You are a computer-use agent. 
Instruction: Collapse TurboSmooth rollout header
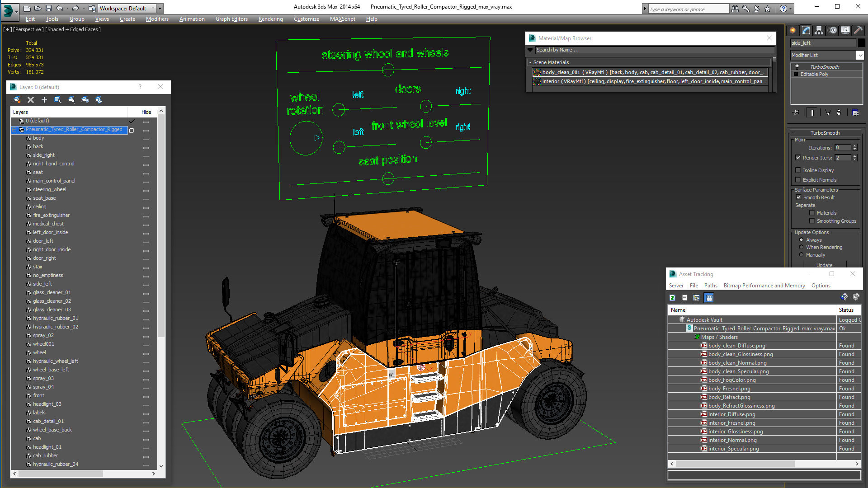(825, 133)
